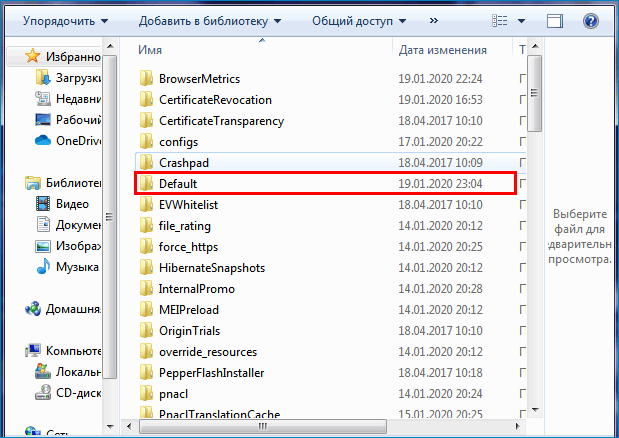Sort by Дата изменения column header
This screenshot has height=438, width=619.
click(442, 49)
